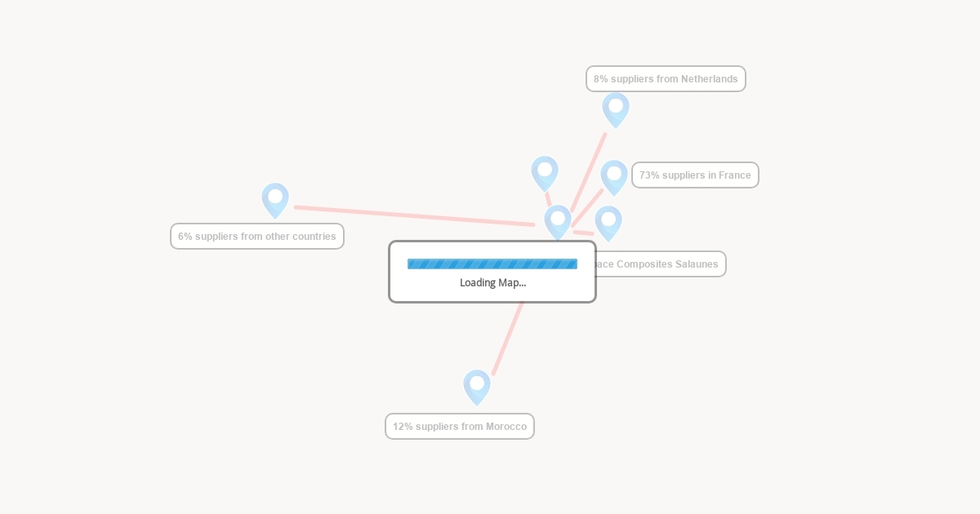
Task: Select the unlabeled pin directly above the central hub pin
Action: pos(545,172)
